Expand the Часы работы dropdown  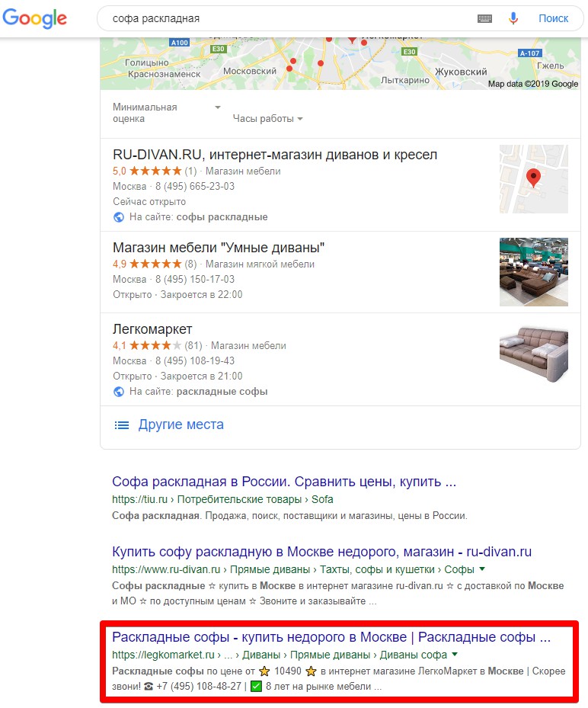point(267,119)
